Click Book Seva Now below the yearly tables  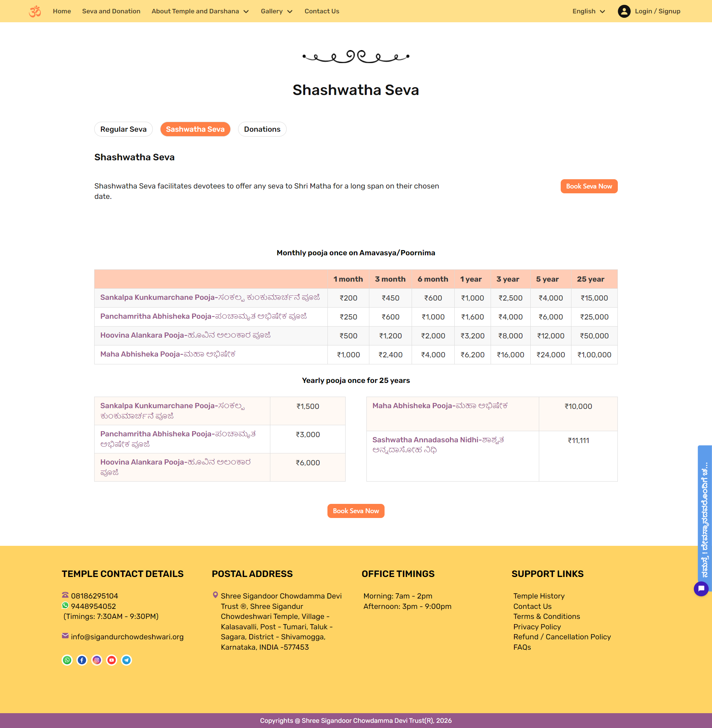click(x=356, y=511)
